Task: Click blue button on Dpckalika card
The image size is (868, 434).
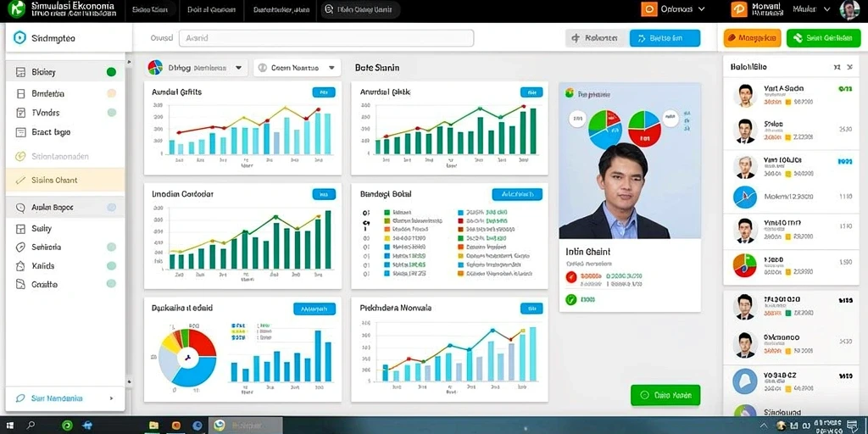Action: (x=314, y=309)
